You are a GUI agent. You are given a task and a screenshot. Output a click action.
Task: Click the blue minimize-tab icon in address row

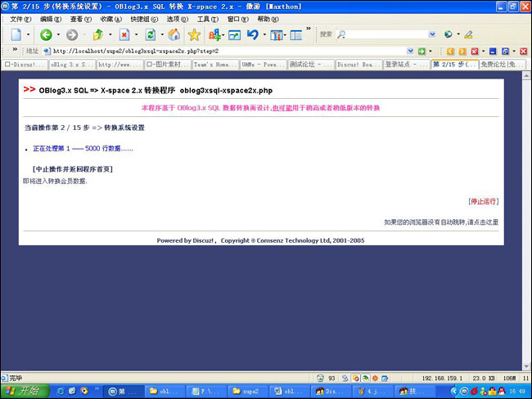pyautogui.click(x=493, y=52)
